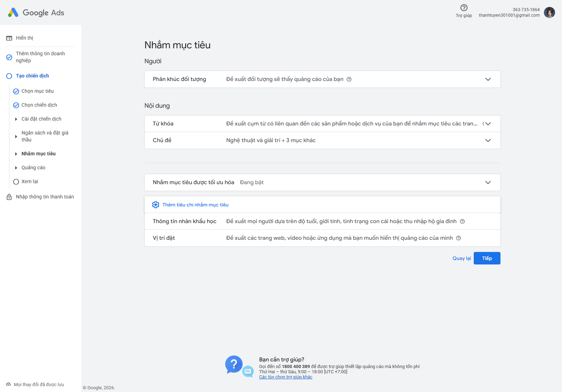Screen dimensions: 562x392
Task: Go to the Chọn mục tiêu step
Action: point(38,91)
